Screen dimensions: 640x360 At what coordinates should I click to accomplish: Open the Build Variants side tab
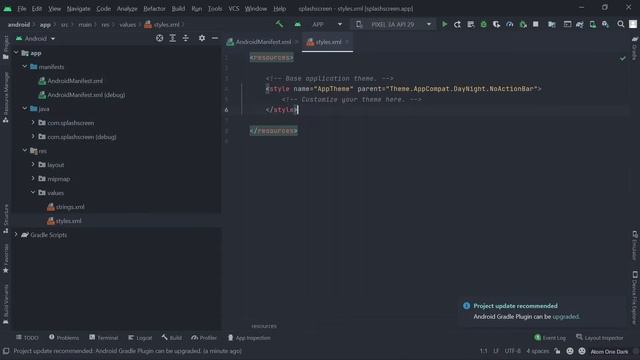click(6, 304)
